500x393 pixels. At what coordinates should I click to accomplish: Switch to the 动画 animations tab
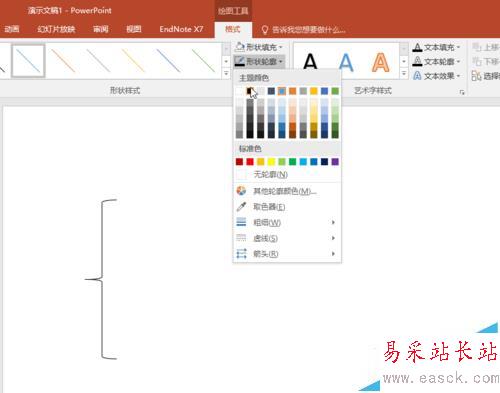[12, 29]
